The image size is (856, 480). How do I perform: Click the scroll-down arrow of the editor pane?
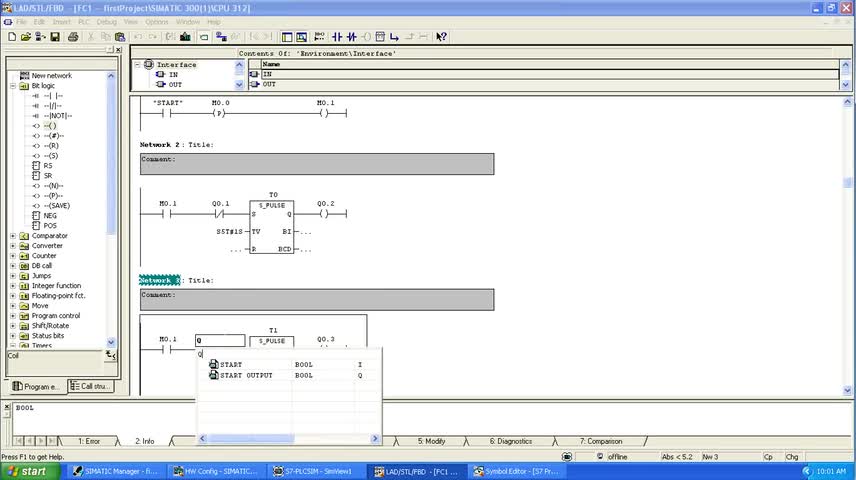847,390
